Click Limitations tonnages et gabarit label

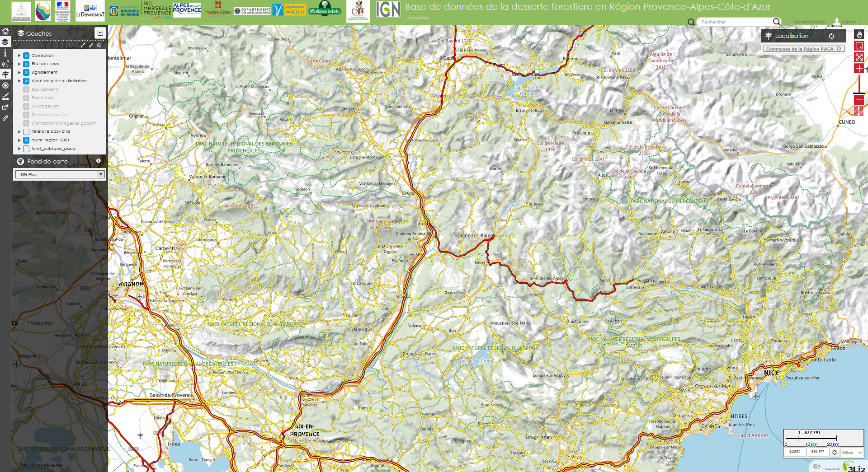pyautogui.click(x=64, y=123)
